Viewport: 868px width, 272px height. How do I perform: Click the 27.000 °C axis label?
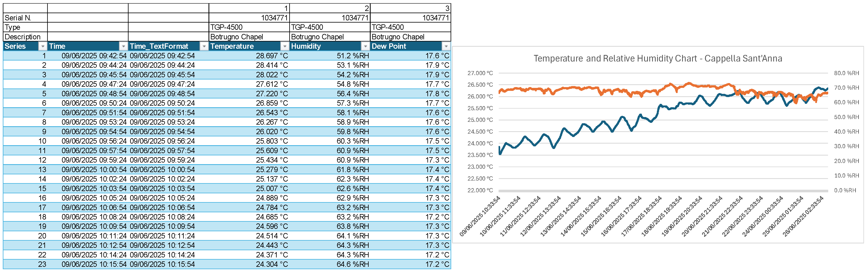(x=480, y=73)
